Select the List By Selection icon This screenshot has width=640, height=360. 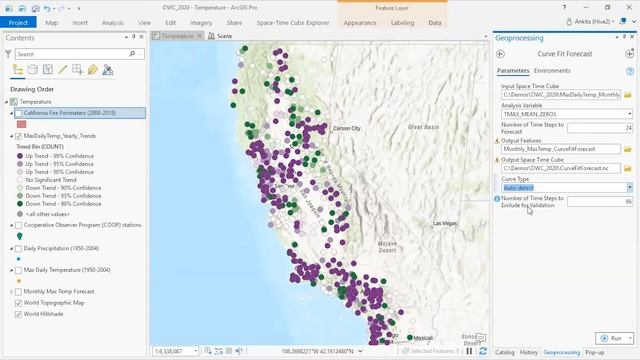click(48, 69)
